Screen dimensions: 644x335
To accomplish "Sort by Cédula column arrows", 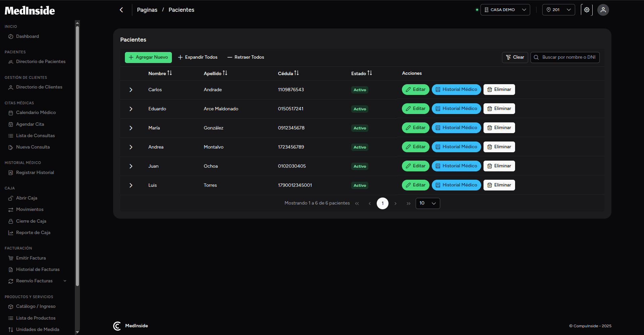I will point(296,73).
